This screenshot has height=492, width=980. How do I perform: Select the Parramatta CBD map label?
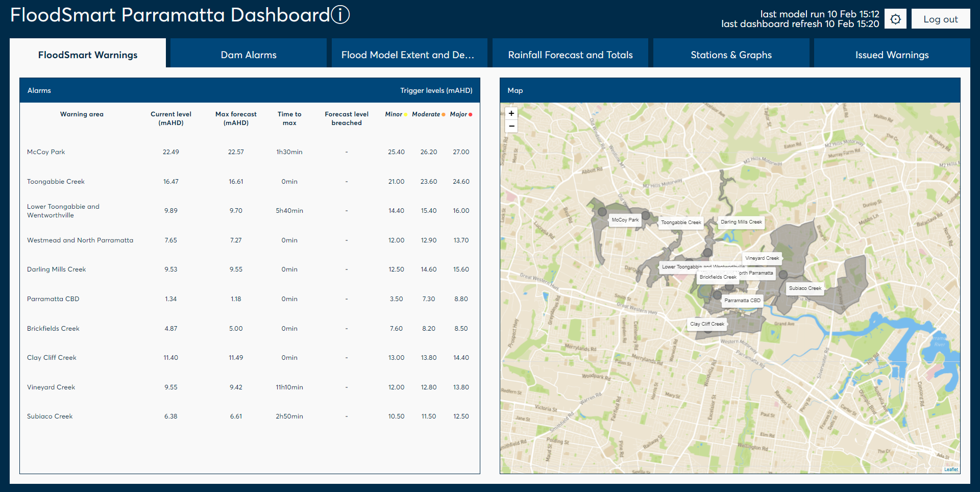(x=742, y=301)
